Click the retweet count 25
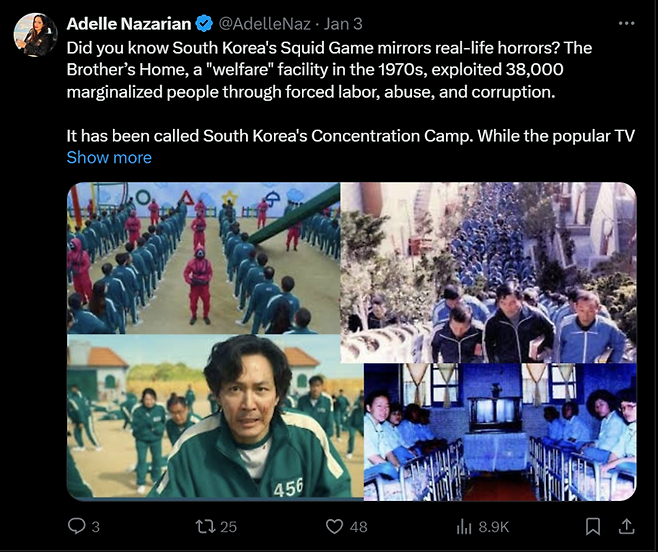This screenshot has height=552, width=658. (228, 527)
